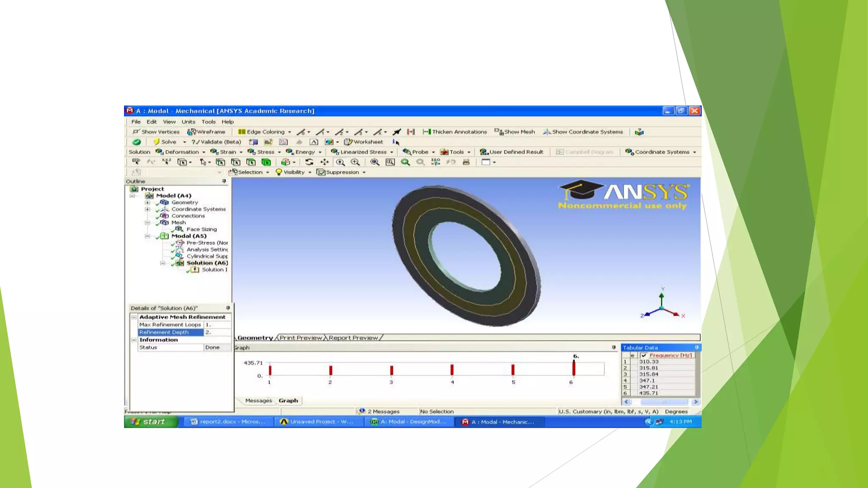The height and width of the screenshot is (488, 868).
Task: Set the ISO isometric view
Action: coord(436,162)
